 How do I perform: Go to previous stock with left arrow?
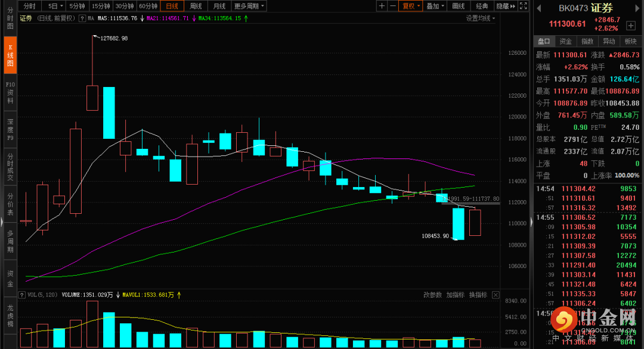tap(538, 8)
